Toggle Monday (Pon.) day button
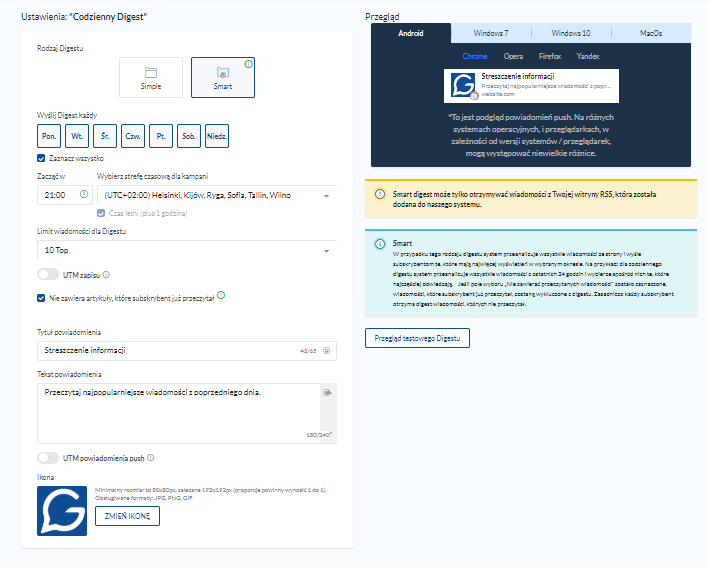The width and height of the screenshot is (709, 568). pos(49,136)
